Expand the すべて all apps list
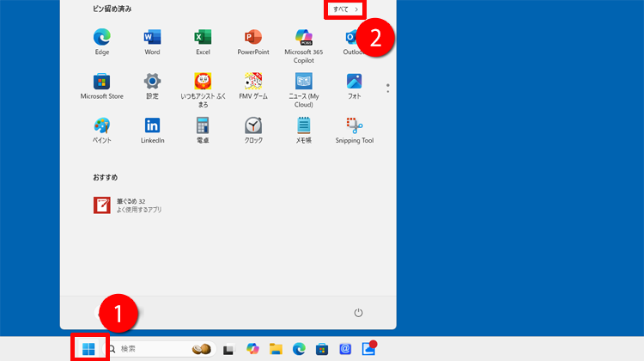This screenshot has height=361, width=644. pyautogui.click(x=346, y=9)
